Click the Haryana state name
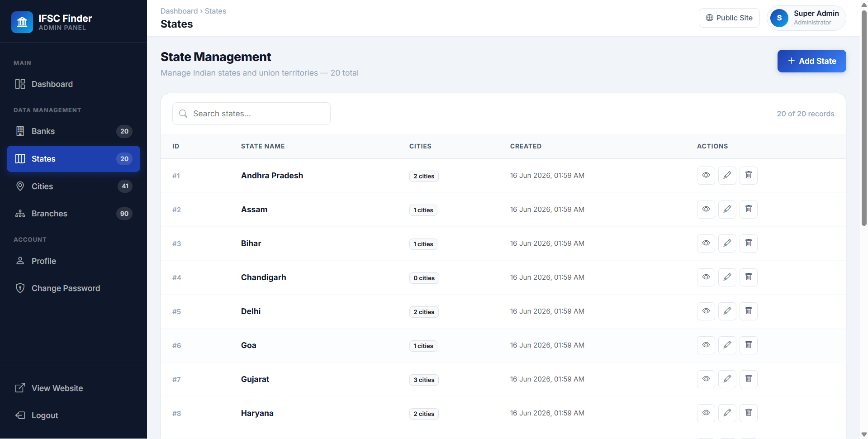 257,413
